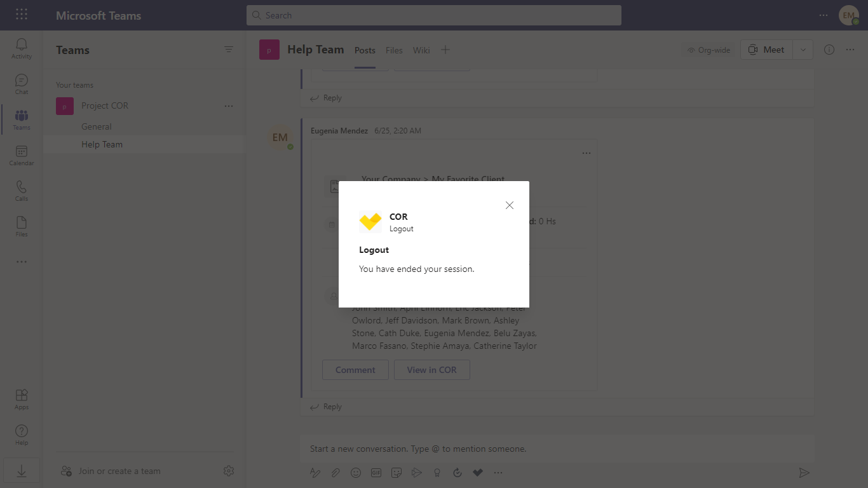Open the app launcher waffle icon

pos(21,15)
